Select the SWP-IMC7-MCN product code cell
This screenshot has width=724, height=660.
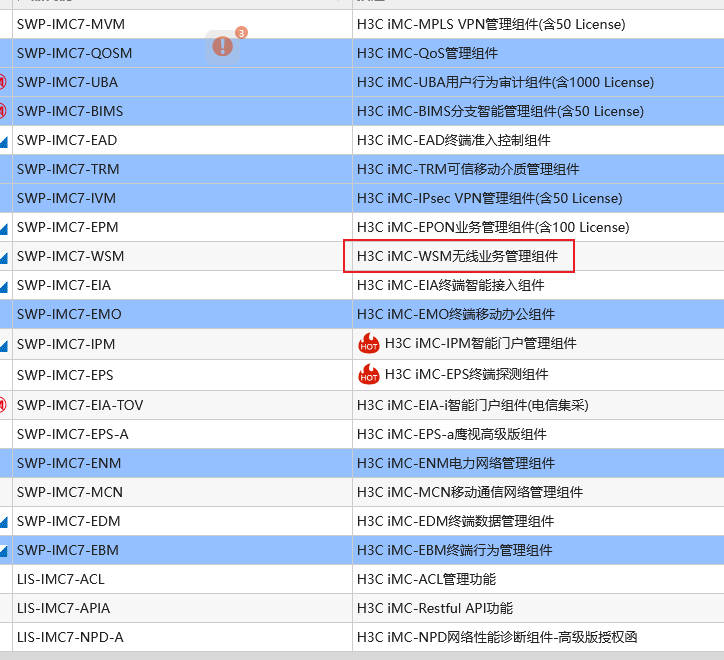[x=182, y=492]
